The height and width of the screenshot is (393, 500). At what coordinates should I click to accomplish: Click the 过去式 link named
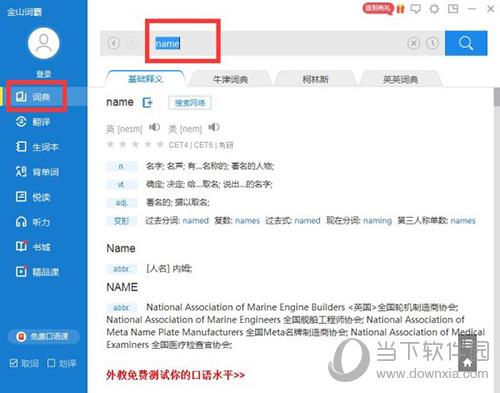point(307,221)
